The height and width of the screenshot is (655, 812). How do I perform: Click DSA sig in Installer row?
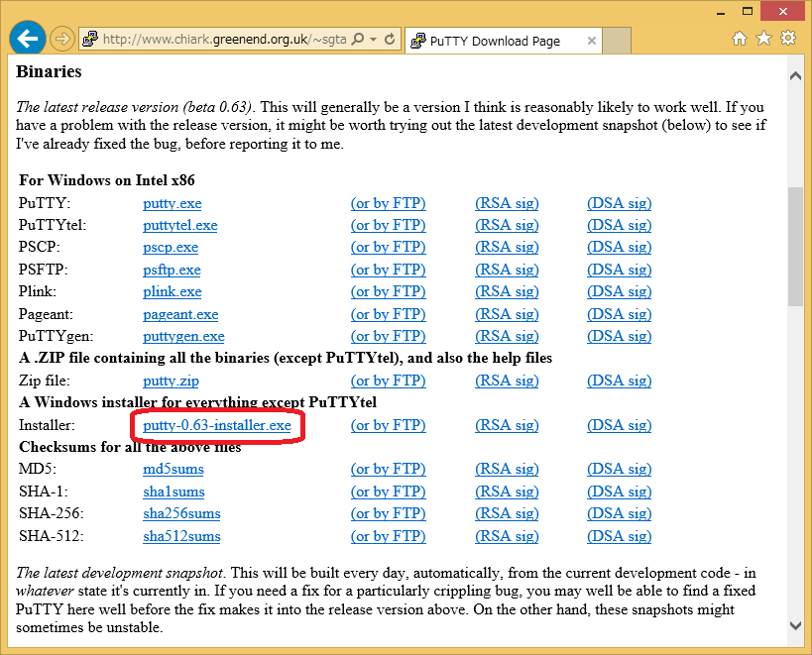(x=620, y=425)
